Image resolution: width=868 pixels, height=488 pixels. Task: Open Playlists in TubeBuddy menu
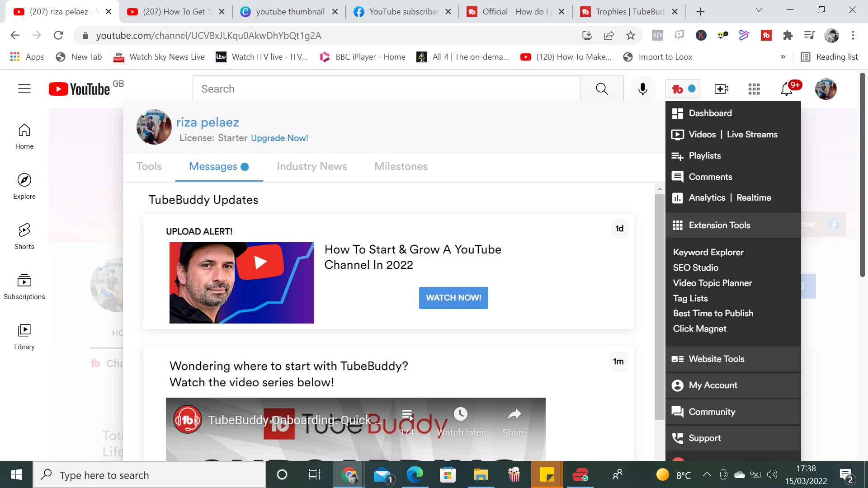point(704,155)
